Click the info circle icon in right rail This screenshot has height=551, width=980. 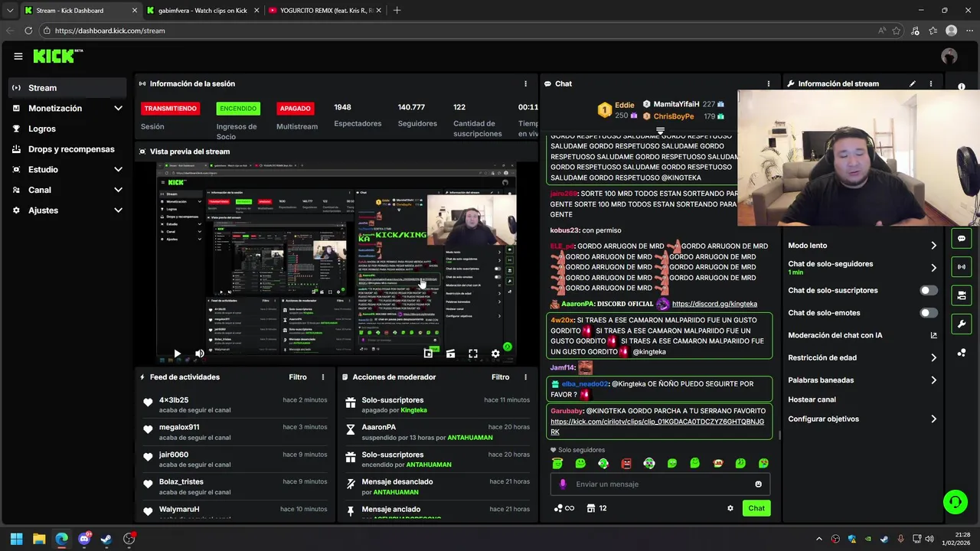click(962, 86)
